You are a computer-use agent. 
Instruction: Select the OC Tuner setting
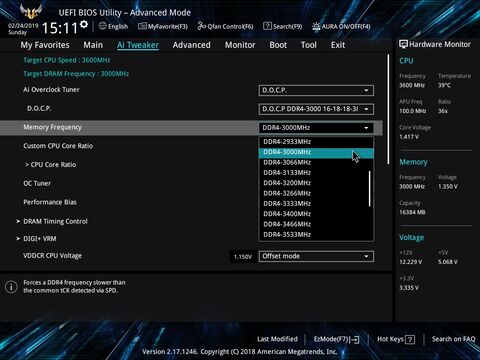[x=37, y=183]
